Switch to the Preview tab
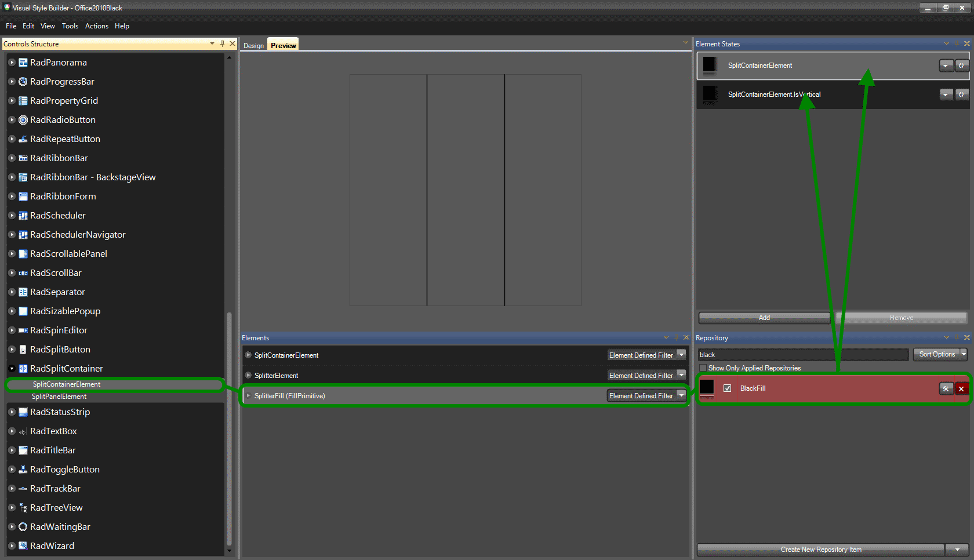The width and height of the screenshot is (974, 560). tap(284, 45)
